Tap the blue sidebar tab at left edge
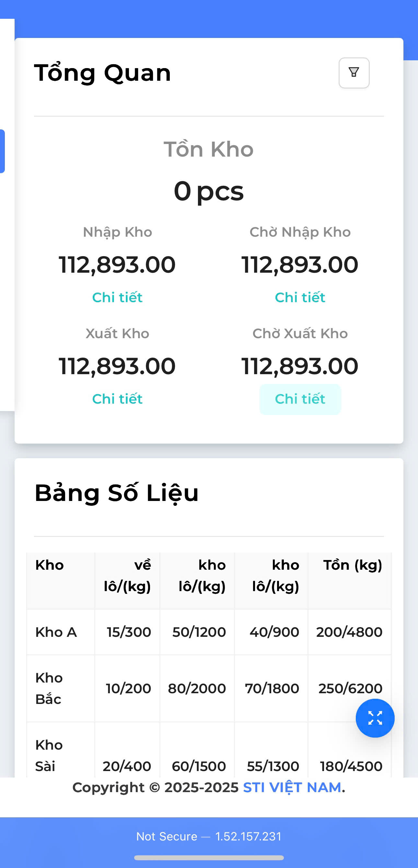This screenshot has width=418, height=868. [x=2, y=151]
